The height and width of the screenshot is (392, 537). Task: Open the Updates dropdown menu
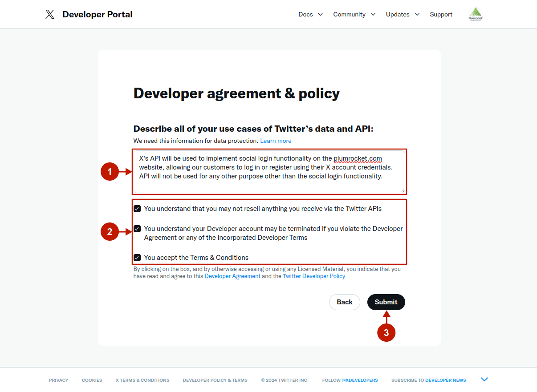(x=403, y=14)
